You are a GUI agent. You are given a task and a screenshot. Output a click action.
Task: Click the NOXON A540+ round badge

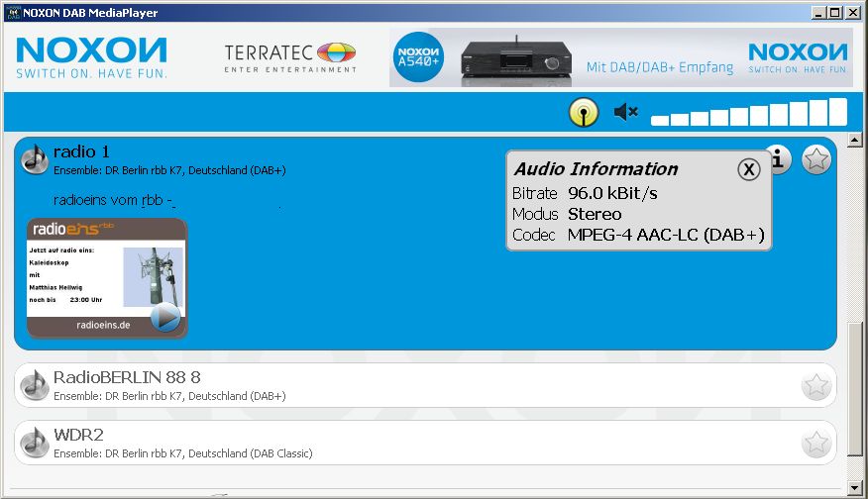418,57
